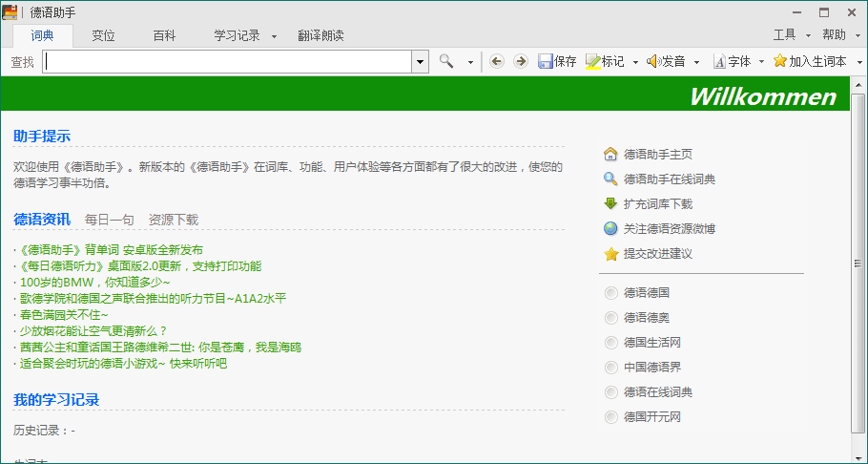This screenshot has height=464, width=868.
Task: Open the 帮助 menu
Action: (x=837, y=35)
